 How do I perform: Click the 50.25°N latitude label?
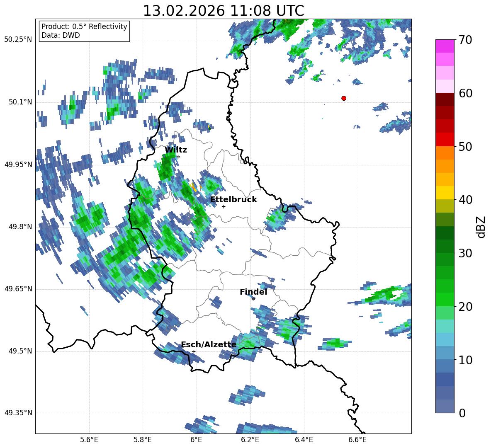pos(18,40)
